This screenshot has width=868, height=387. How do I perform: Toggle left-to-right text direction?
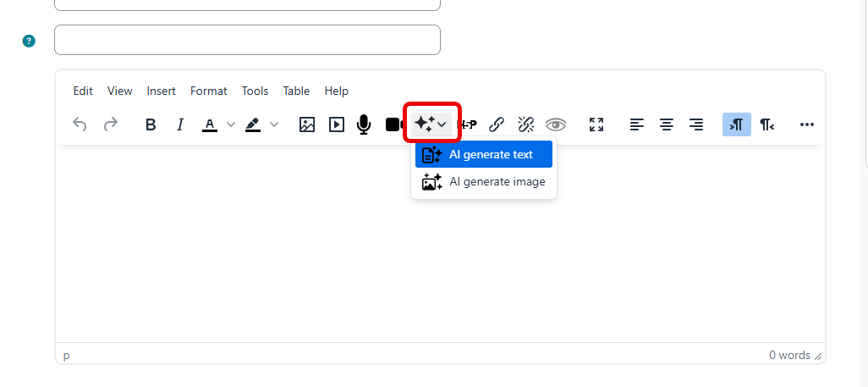(736, 124)
